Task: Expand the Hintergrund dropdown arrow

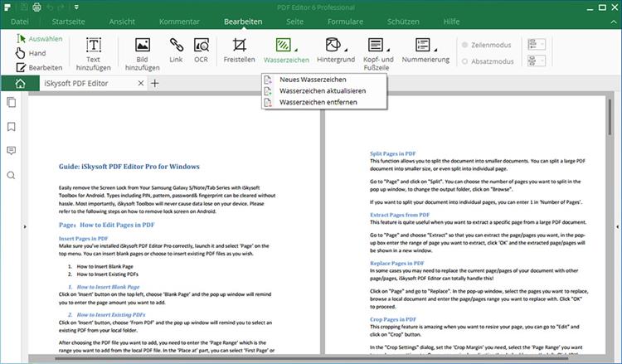Action: click(x=346, y=50)
